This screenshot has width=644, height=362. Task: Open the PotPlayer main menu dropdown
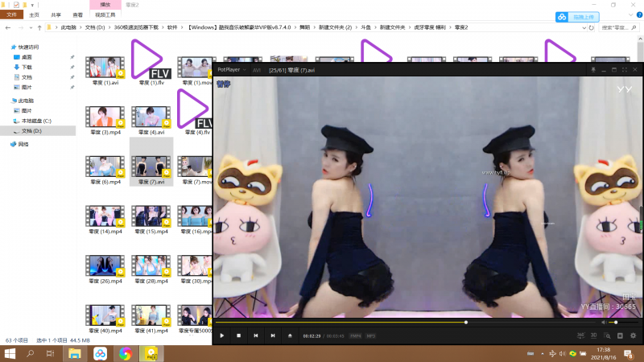(x=233, y=70)
